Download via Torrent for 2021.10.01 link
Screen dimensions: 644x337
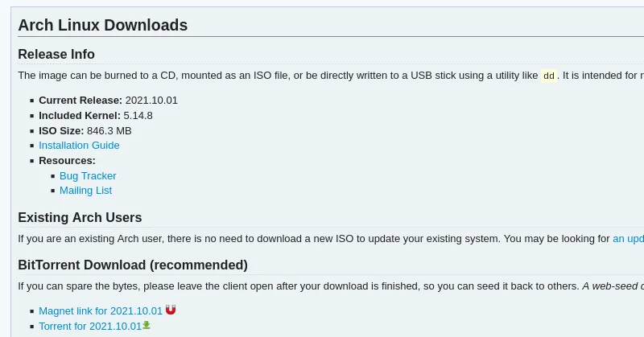click(90, 326)
